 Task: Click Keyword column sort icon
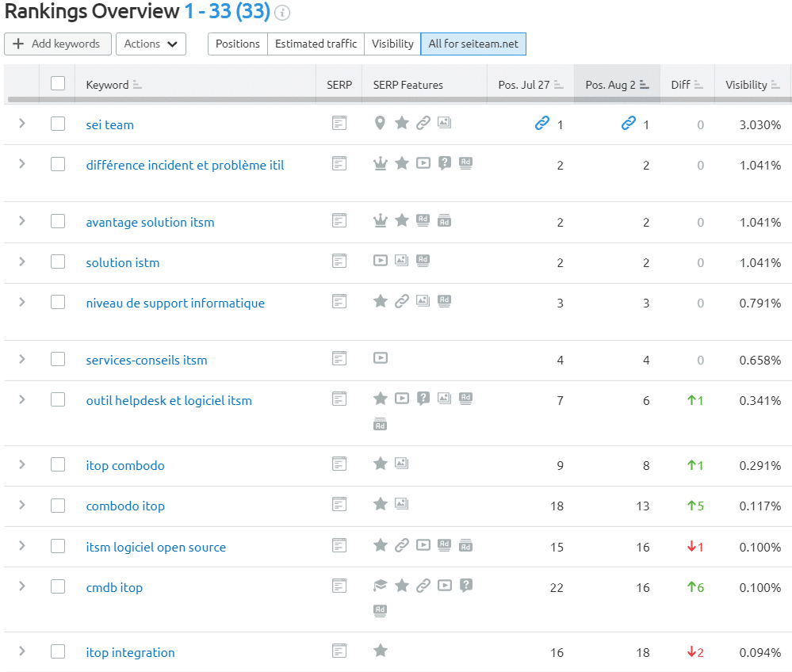tap(137, 85)
